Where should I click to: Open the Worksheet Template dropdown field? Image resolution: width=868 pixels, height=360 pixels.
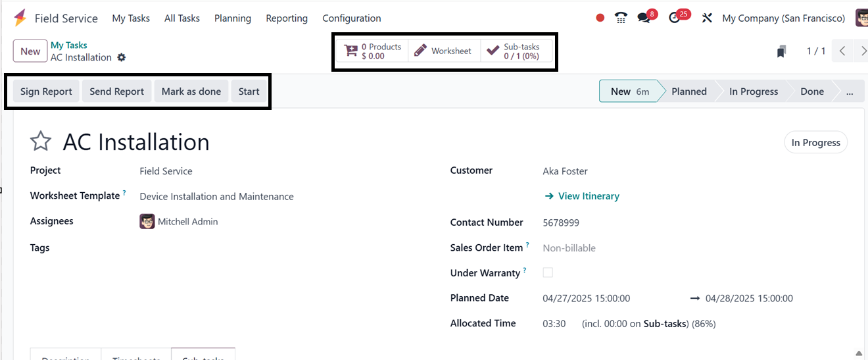pos(216,197)
